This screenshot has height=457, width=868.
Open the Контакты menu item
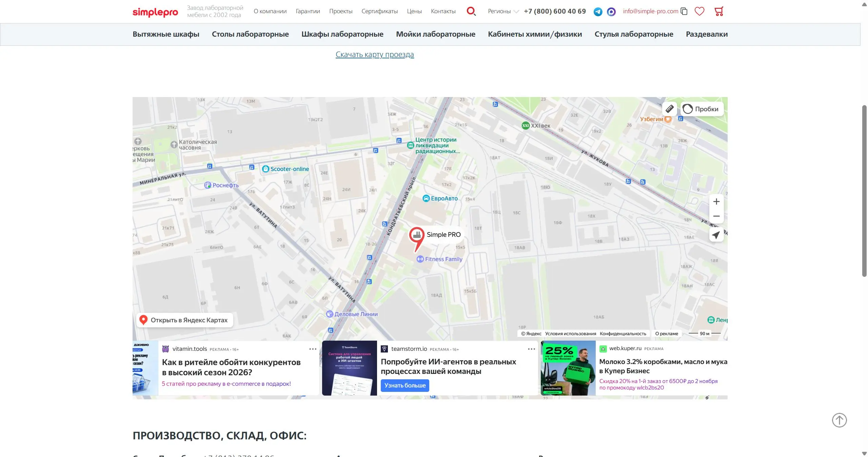pyautogui.click(x=443, y=11)
